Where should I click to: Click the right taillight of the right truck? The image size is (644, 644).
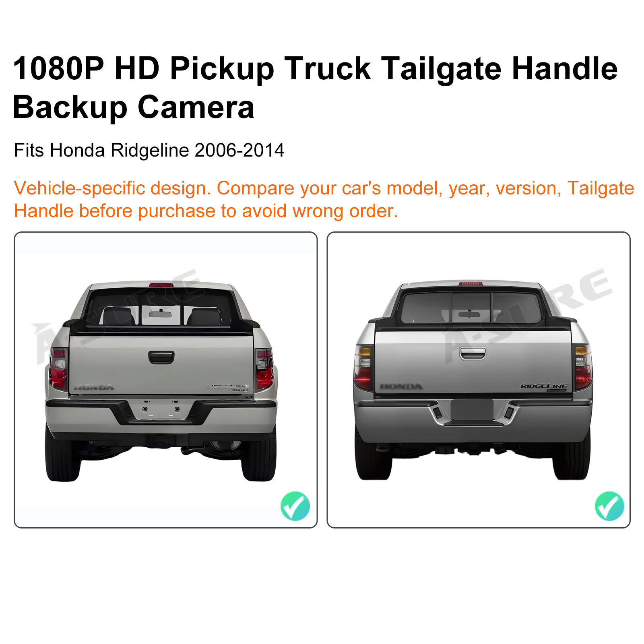coord(583,367)
